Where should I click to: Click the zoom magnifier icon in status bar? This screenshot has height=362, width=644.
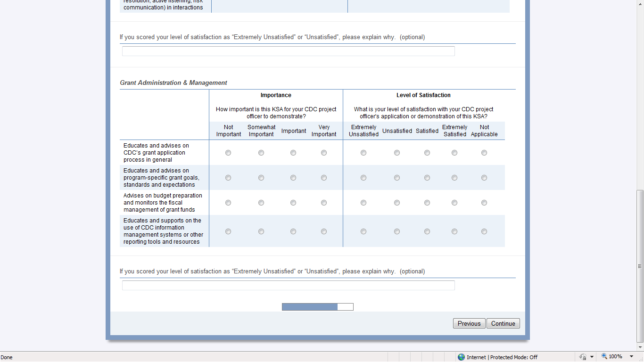pyautogui.click(x=604, y=357)
